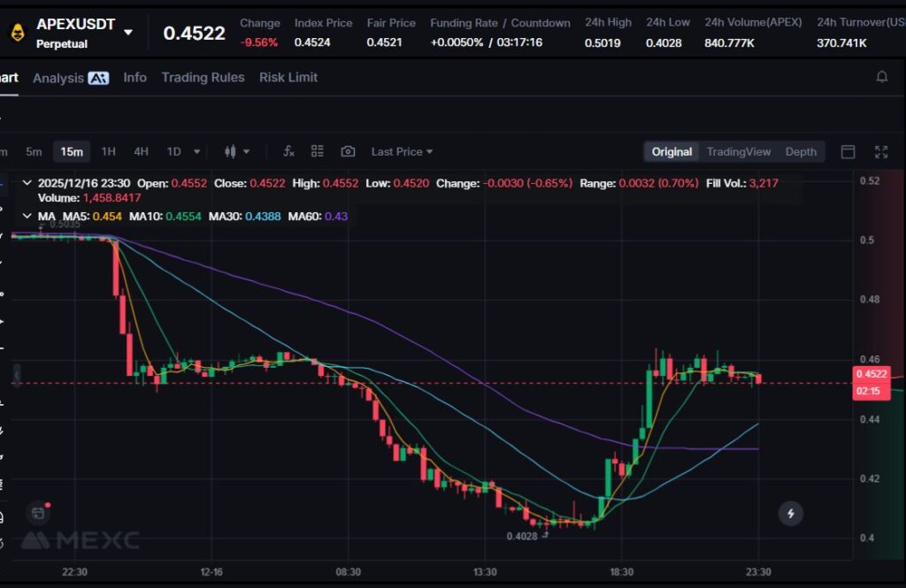Open the Trading Rules tab

click(x=203, y=78)
